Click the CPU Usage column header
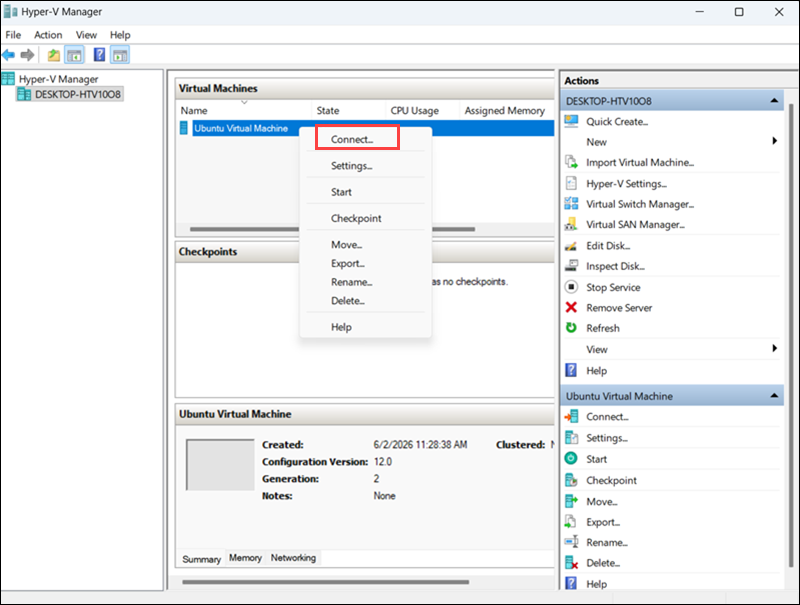 (x=422, y=111)
